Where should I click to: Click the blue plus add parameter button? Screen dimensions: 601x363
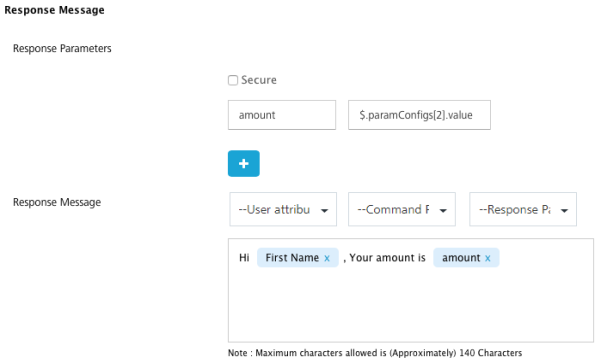[243, 164]
